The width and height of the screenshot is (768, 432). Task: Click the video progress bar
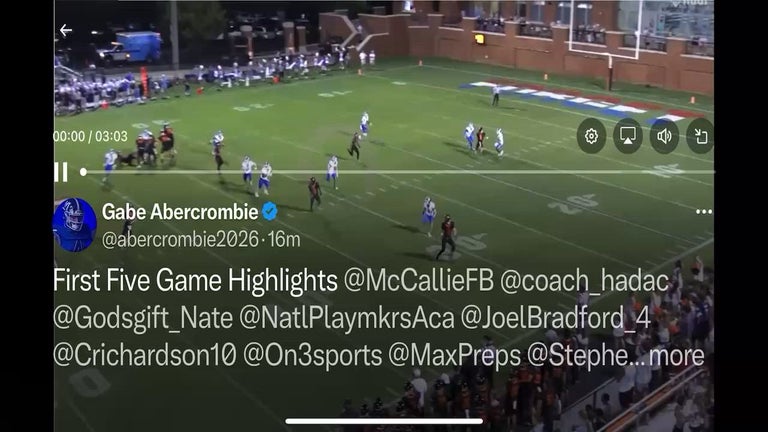point(397,172)
